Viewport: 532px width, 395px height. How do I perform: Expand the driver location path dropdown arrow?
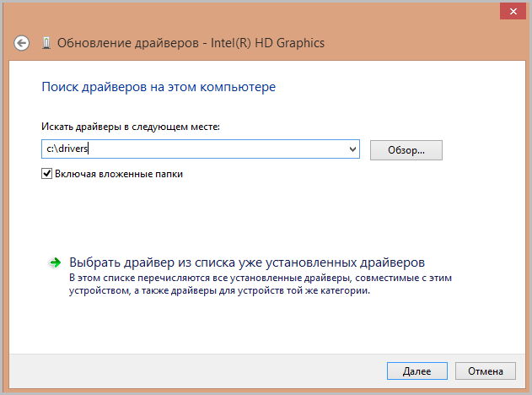352,149
